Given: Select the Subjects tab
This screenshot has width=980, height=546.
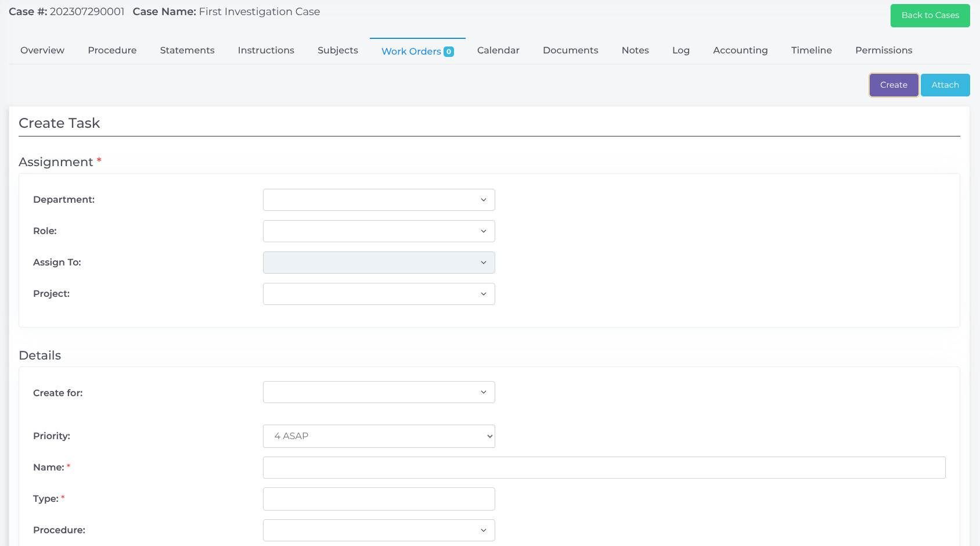Looking at the screenshot, I should pyautogui.click(x=338, y=51).
